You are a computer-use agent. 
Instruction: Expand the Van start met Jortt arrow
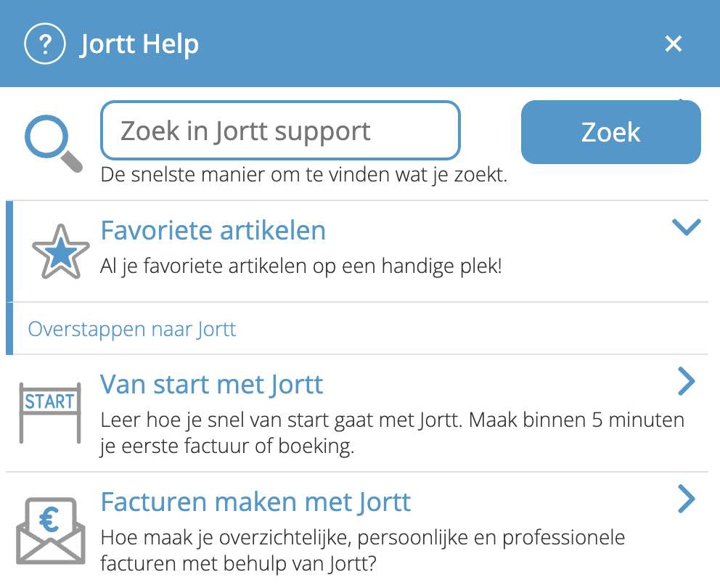(x=686, y=382)
